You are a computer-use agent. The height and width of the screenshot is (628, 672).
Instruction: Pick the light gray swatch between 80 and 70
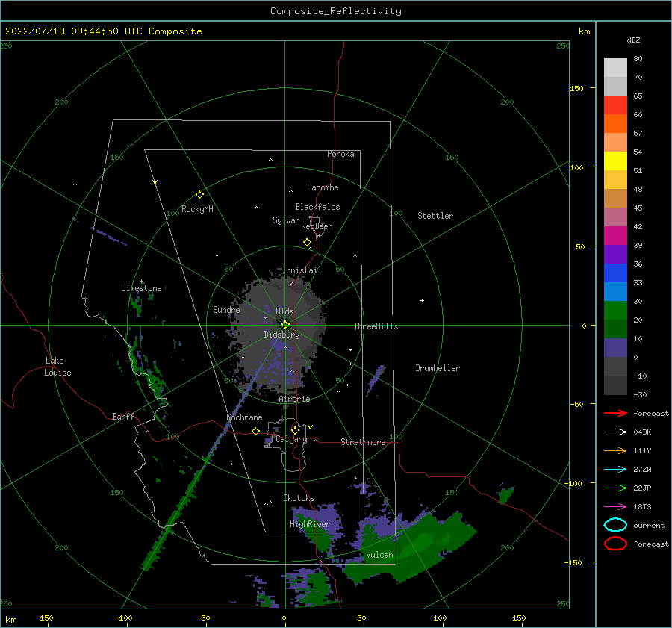[x=615, y=68]
